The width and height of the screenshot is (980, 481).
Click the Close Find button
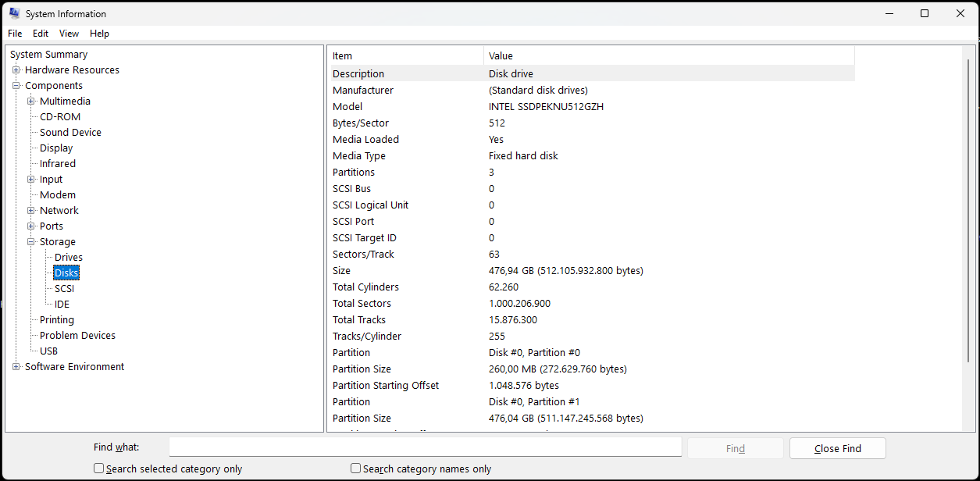coord(837,447)
